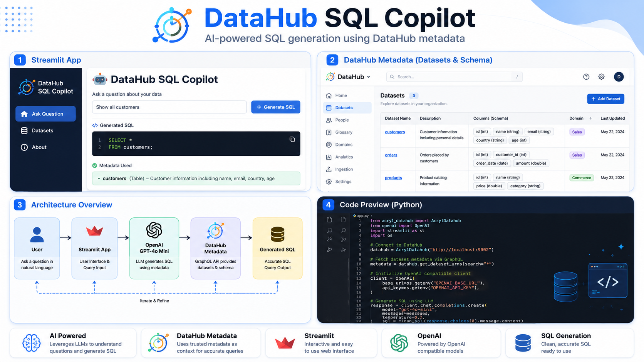Click the Sales domain tag in orders row

click(x=577, y=155)
